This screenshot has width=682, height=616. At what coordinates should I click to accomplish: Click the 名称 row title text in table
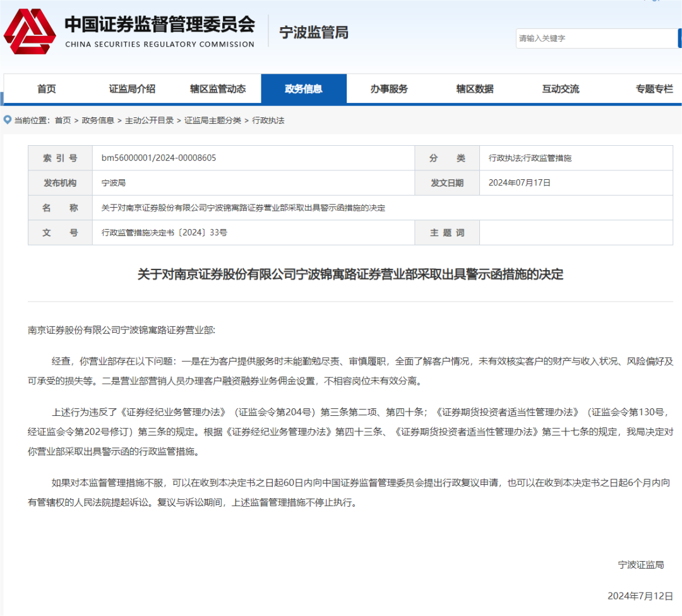click(243, 208)
